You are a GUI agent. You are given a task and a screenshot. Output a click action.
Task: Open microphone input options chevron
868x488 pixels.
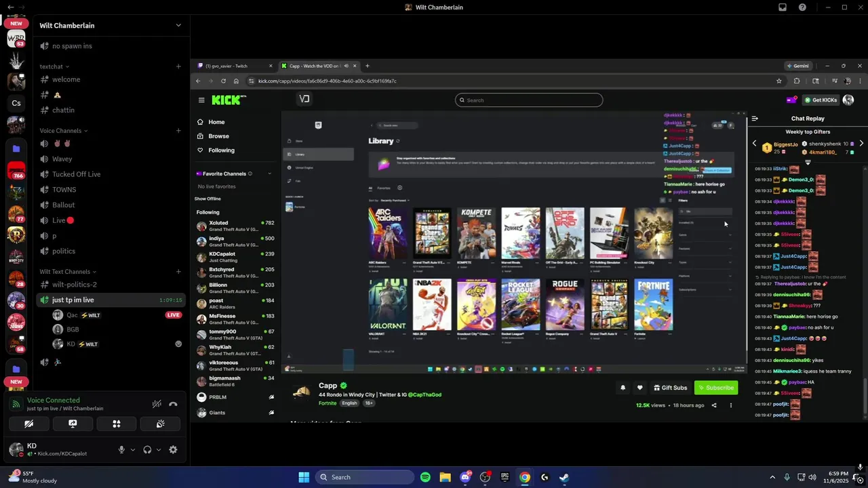pos(132,449)
